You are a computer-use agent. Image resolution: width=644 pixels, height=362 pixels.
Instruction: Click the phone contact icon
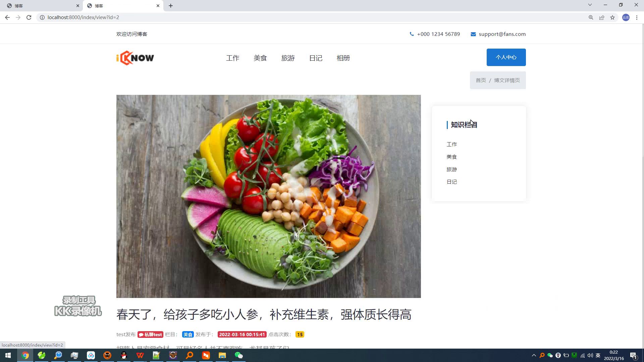[x=411, y=34]
